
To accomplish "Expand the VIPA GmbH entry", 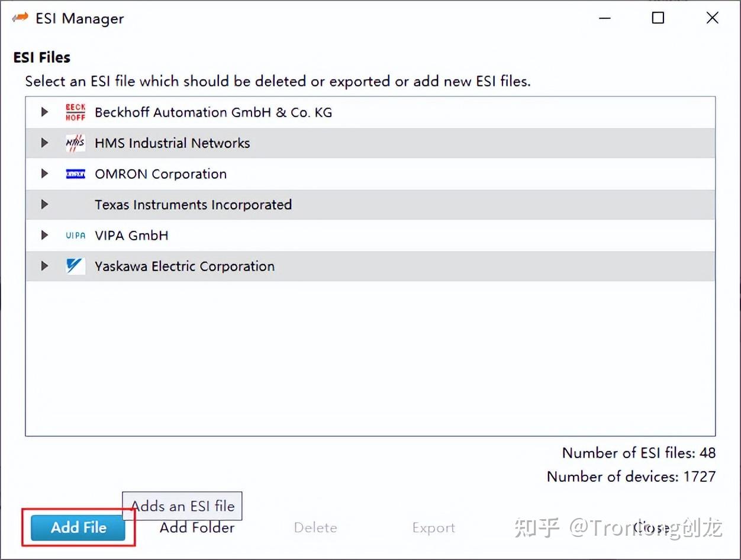I will tap(44, 235).
